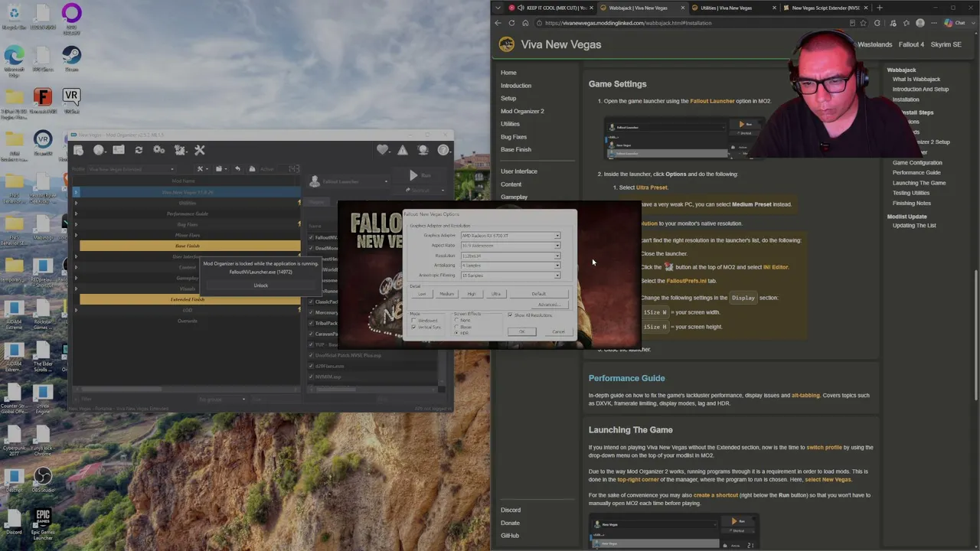980x551 pixels.
Task: Open the Profile dropdown in Mod Organizer
Action: [x=131, y=169]
